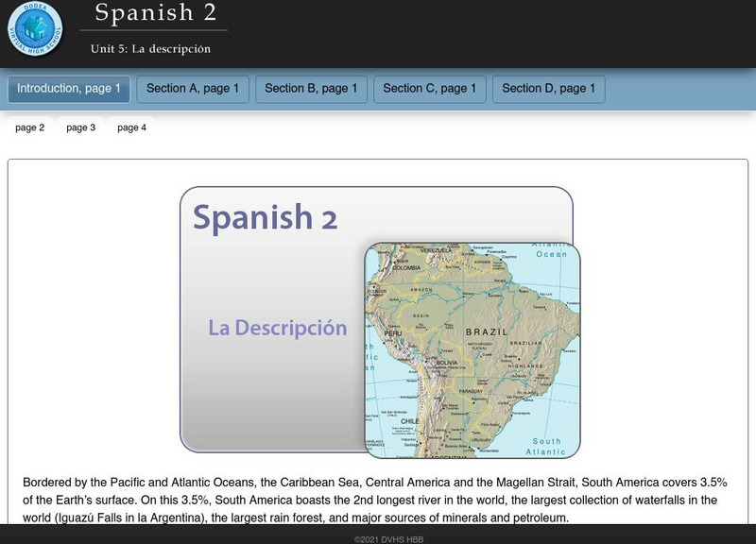The height and width of the screenshot is (544, 756).
Task: Click the PERU label on the map
Action: (393, 333)
